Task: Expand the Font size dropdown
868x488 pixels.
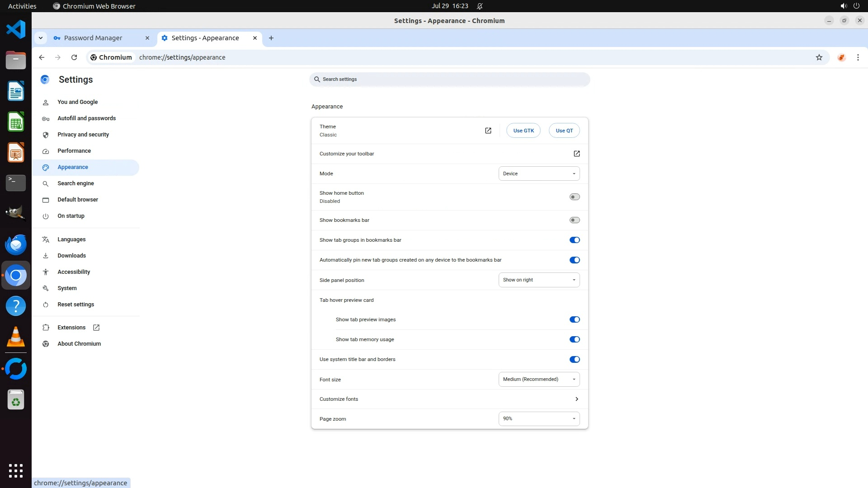Action: click(x=539, y=379)
